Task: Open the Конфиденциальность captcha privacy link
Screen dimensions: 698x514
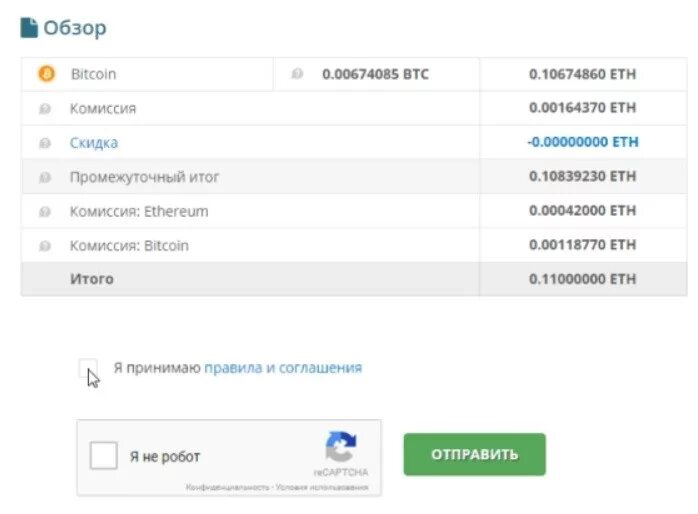Action: [x=227, y=487]
